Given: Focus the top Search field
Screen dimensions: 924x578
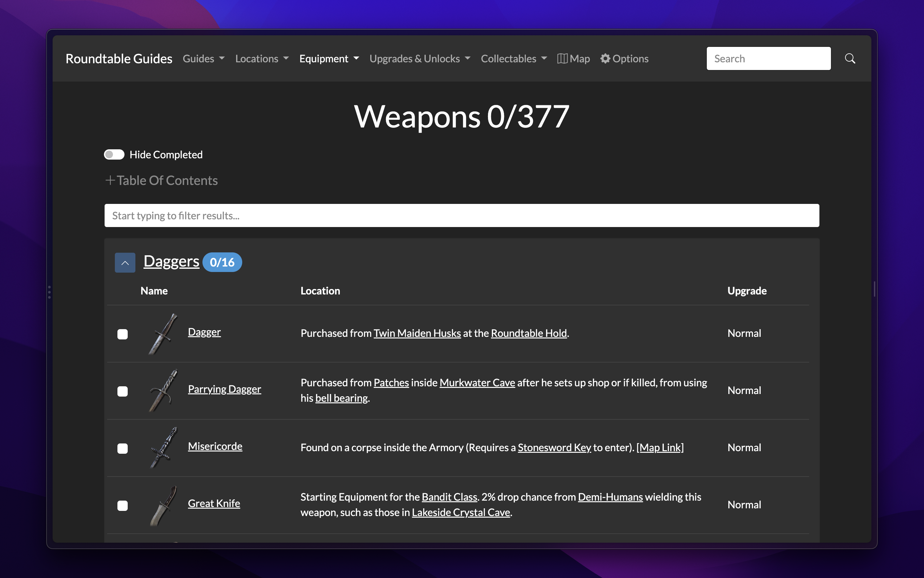Looking at the screenshot, I should click(769, 58).
